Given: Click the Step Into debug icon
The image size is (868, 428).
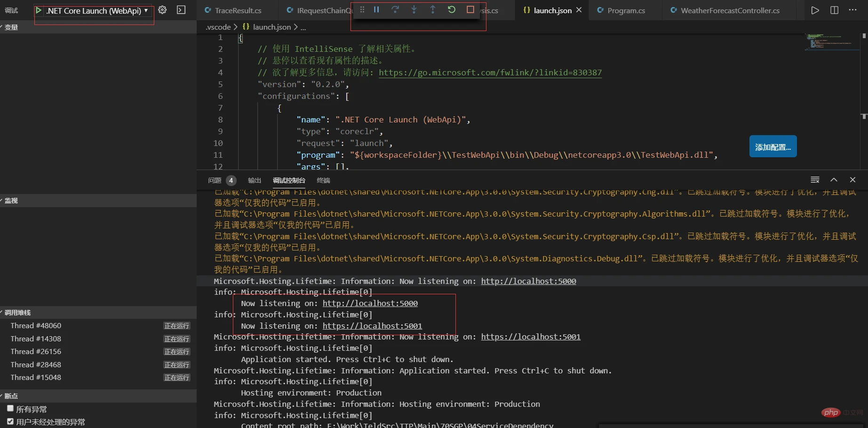Looking at the screenshot, I should point(414,9).
